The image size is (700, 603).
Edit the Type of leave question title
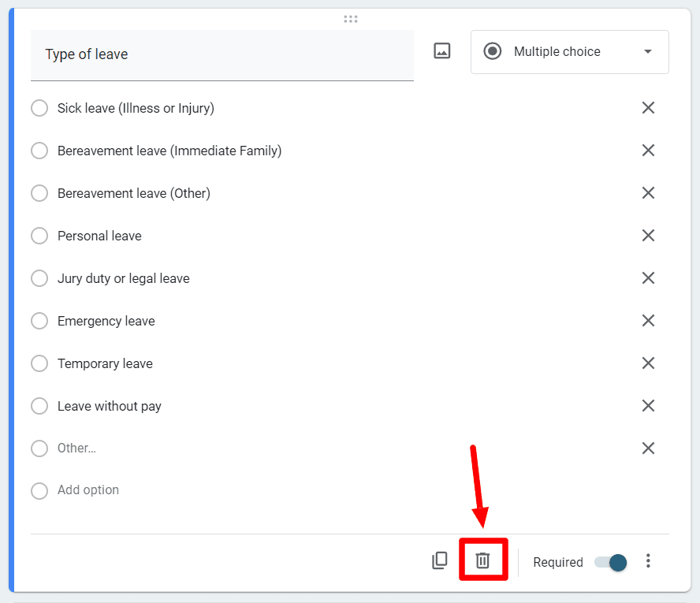click(x=222, y=55)
